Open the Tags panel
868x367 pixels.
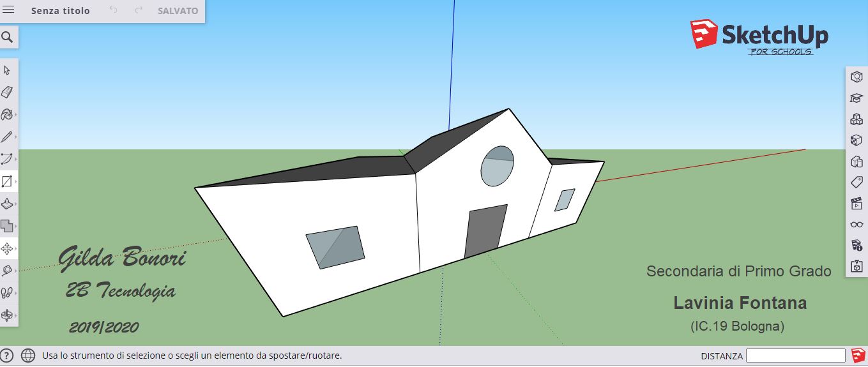(857, 182)
